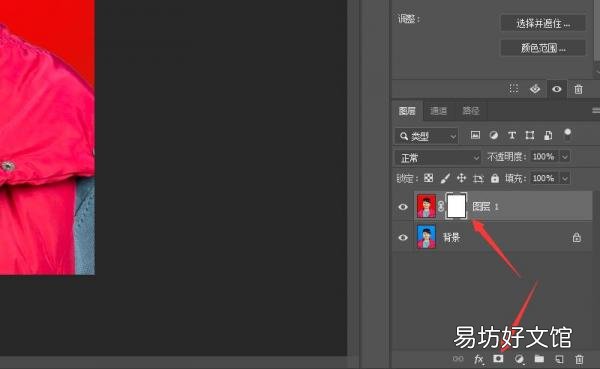Toggle layer filtering switch on or off
Screen dimensions: 600x369
click(x=567, y=134)
